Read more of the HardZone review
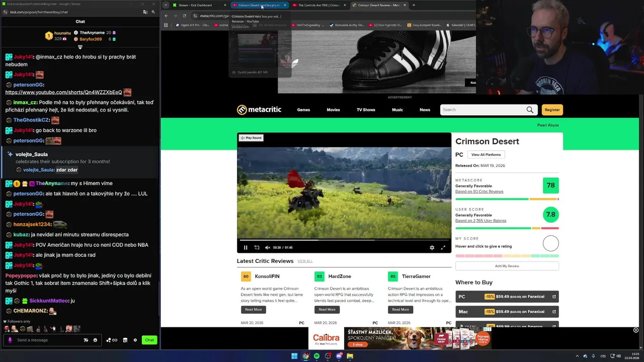This screenshot has height=362, width=644. tap(327, 310)
